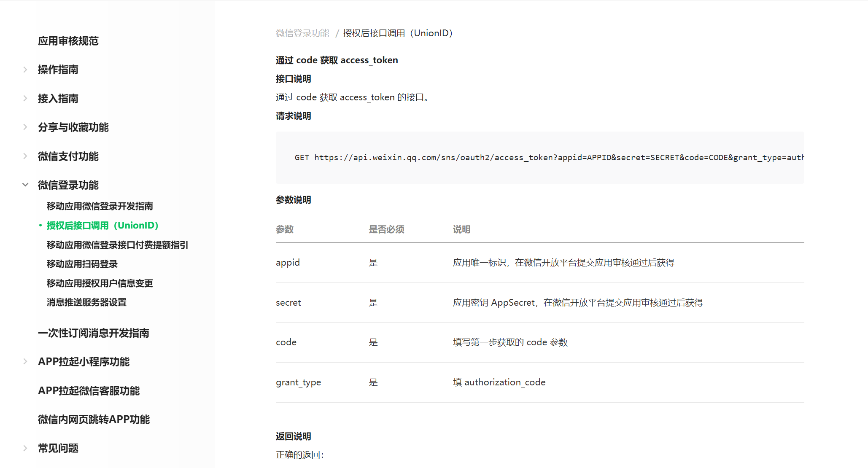This screenshot has width=868, height=468.
Task: Expand the 分享与收藏功能 chevron
Action: point(25,127)
